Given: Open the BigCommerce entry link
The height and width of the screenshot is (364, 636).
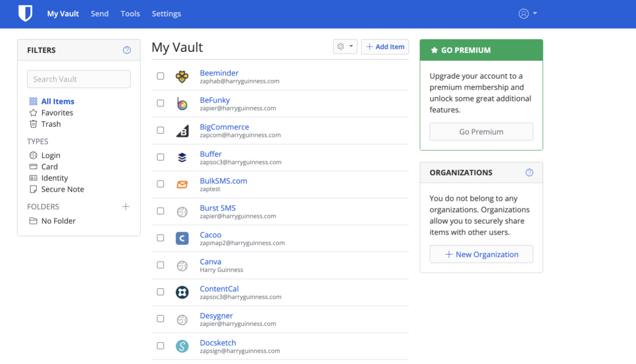Looking at the screenshot, I should [224, 127].
